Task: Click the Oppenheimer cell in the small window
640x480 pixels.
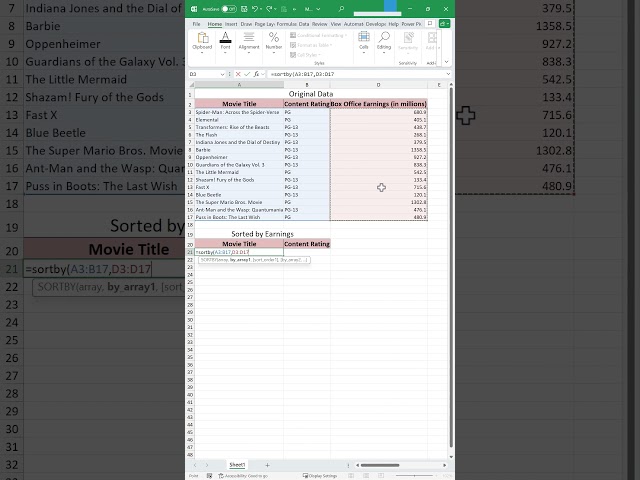Action: (x=239, y=157)
